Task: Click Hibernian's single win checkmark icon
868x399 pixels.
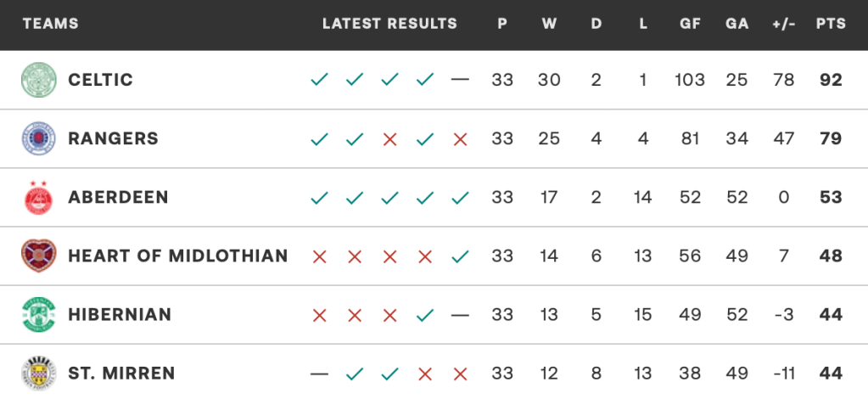Action: point(425,314)
